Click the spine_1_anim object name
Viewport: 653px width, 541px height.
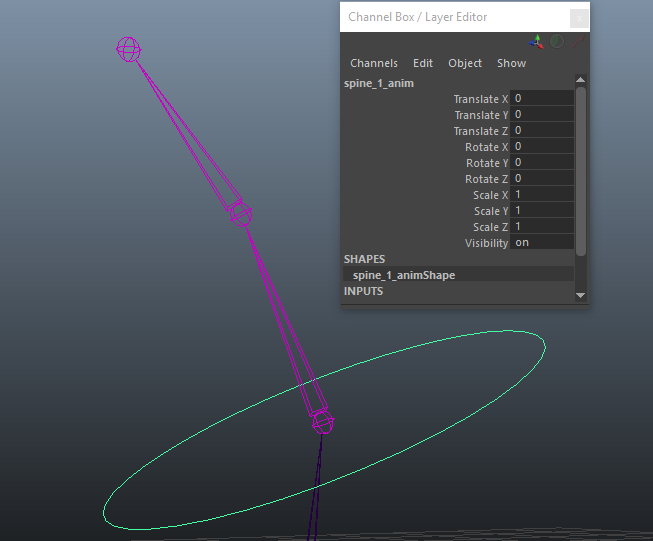(379, 84)
